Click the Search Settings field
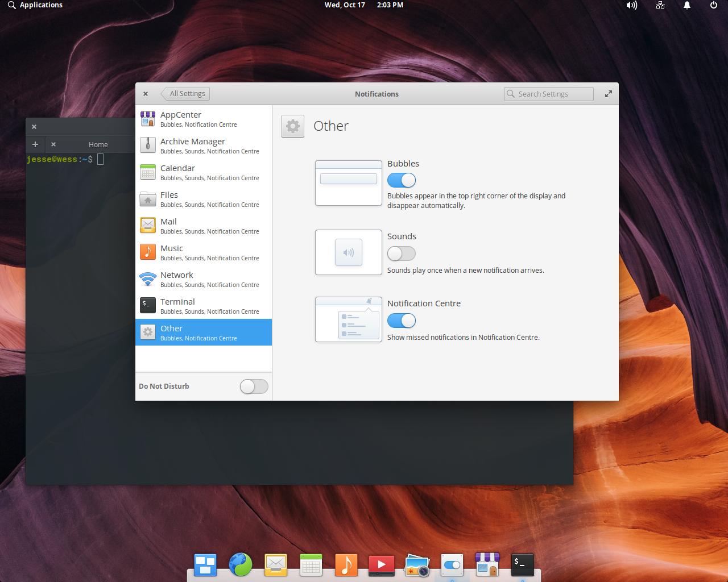 click(549, 94)
